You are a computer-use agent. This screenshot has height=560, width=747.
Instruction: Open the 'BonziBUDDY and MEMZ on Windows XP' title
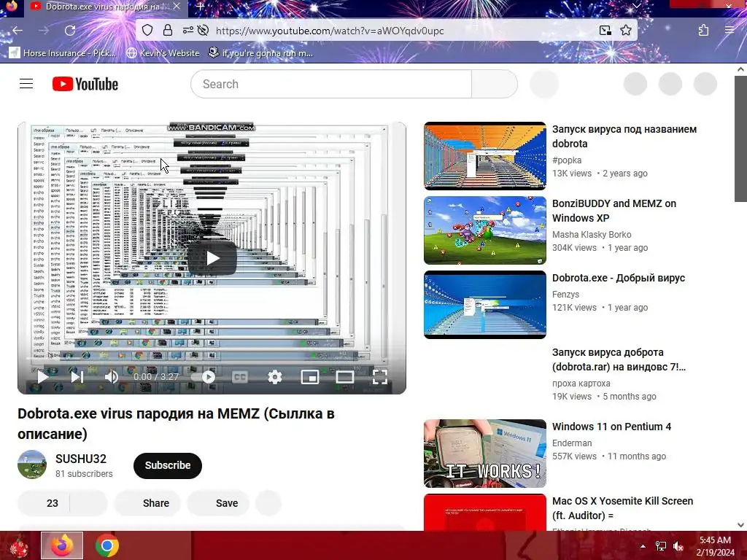coord(614,211)
